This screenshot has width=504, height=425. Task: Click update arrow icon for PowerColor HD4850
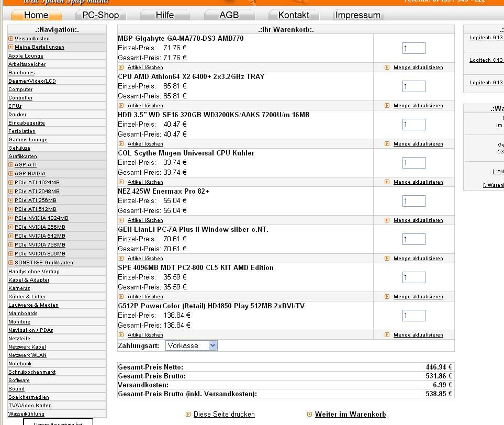coord(387,335)
